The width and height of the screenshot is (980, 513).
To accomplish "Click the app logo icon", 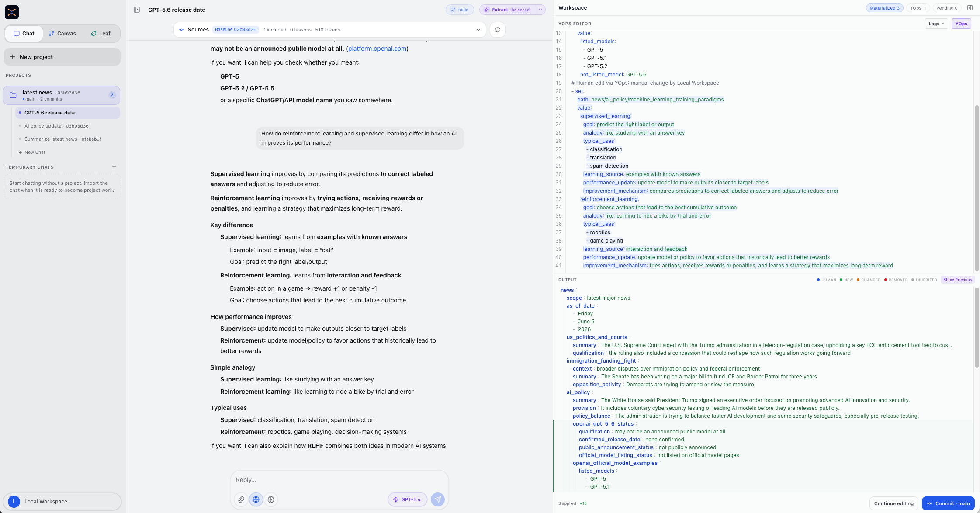I will (x=12, y=12).
